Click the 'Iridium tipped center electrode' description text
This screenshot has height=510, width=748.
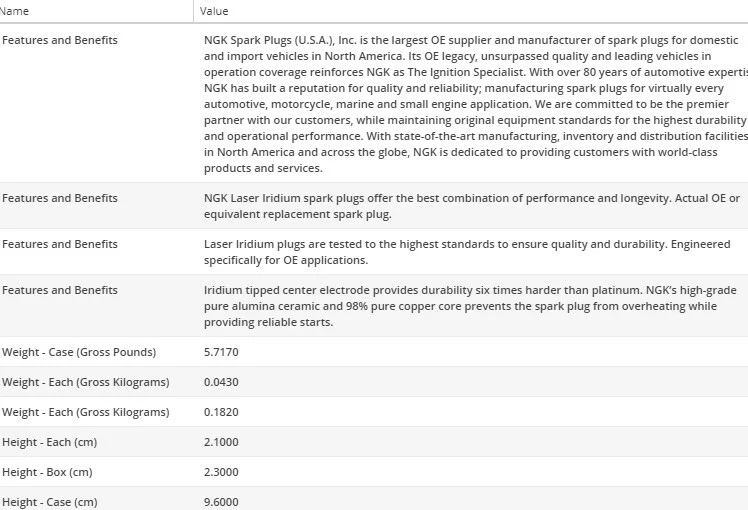coord(470,306)
